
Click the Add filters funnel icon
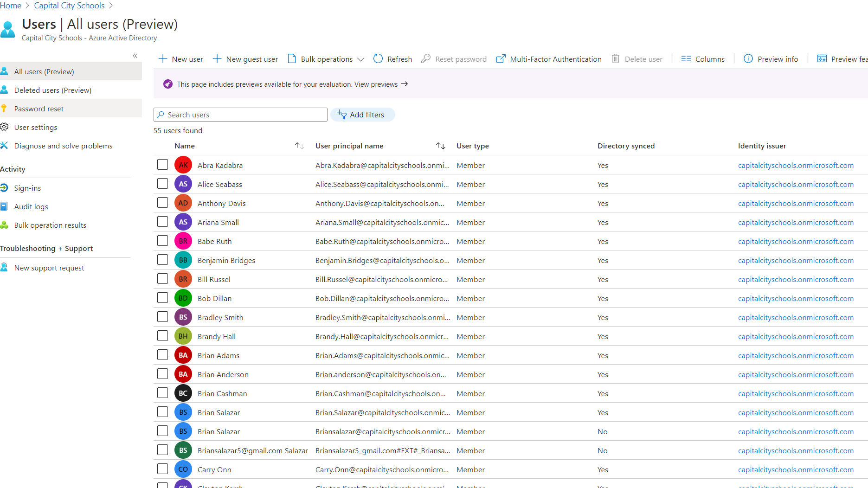tap(342, 115)
